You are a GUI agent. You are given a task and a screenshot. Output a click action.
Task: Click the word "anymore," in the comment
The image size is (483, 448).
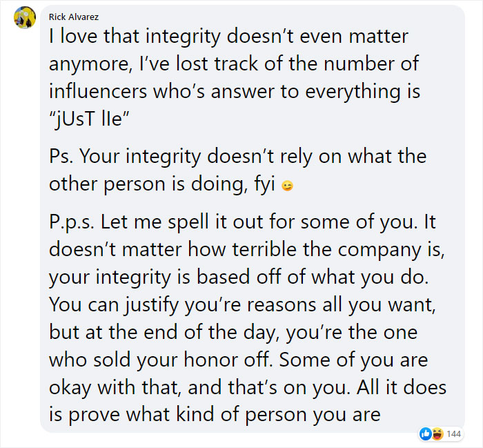pos(90,65)
